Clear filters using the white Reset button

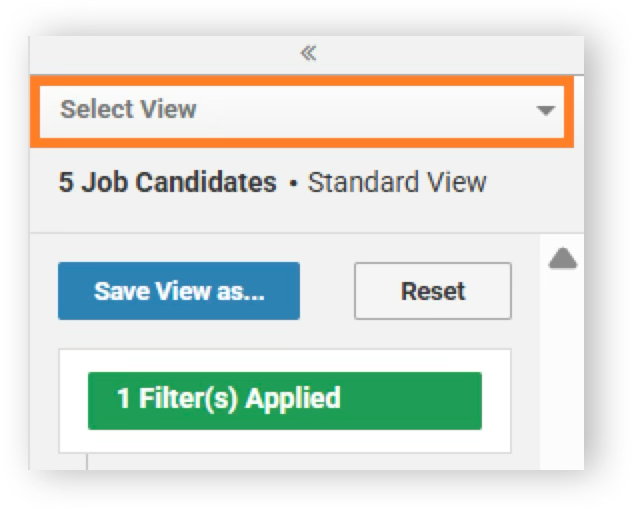click(x=433, y=291)
